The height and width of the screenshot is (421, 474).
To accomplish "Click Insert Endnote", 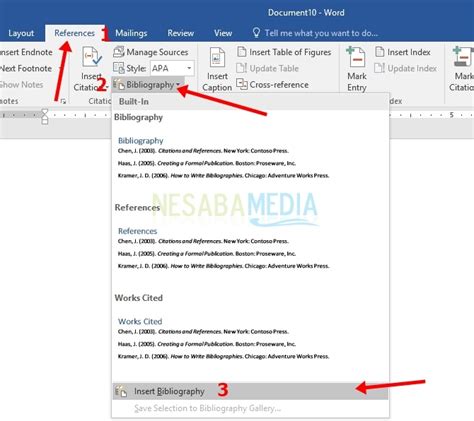I will 26,52.
